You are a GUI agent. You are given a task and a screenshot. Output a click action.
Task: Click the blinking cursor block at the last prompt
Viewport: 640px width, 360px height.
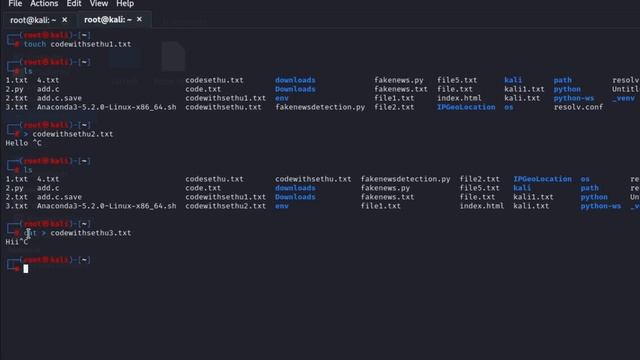[26, 269]
